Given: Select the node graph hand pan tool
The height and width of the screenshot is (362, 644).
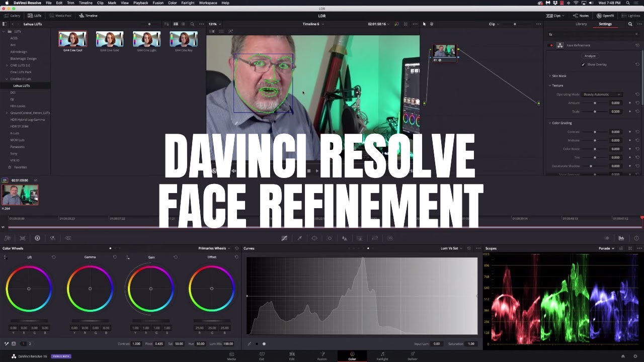Looking at the screenshot, I should tap(431, 24).
